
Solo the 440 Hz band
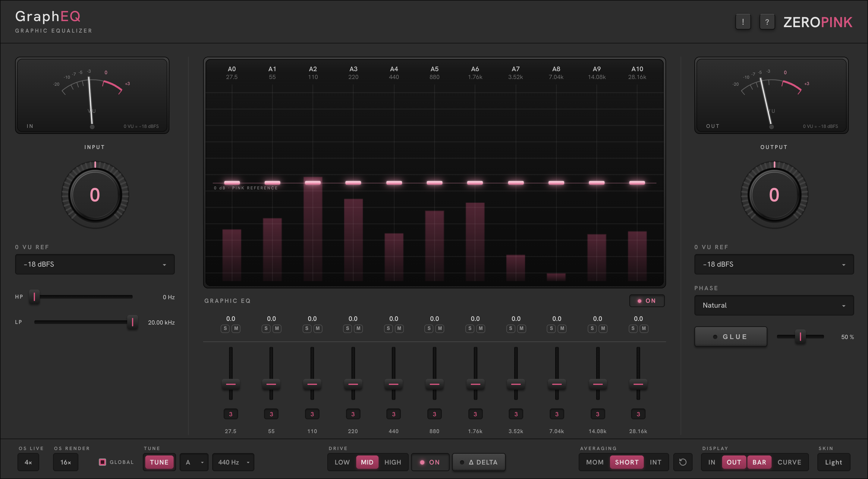pos(388,328)
